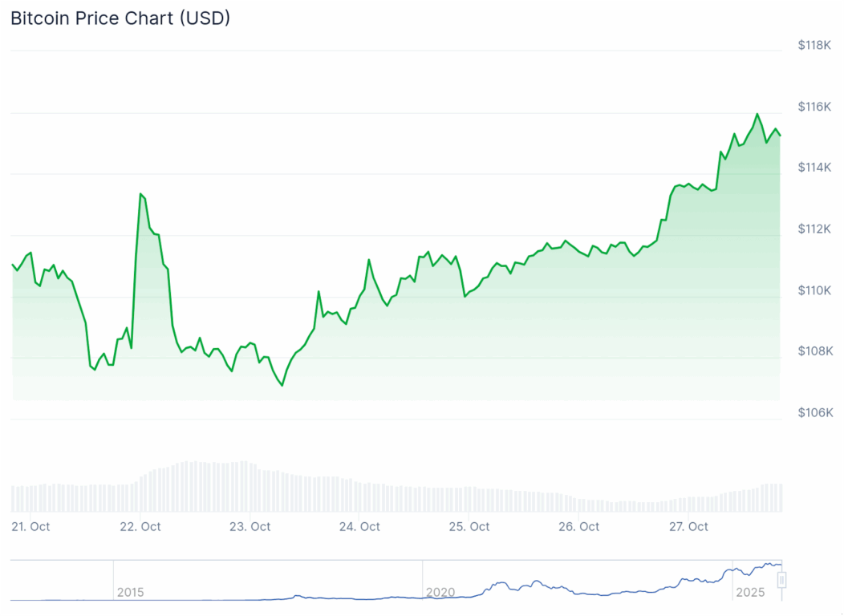Click the 24. Oct date axis label
This screenshot has width=844, height=616.
[x=359, y=526]
